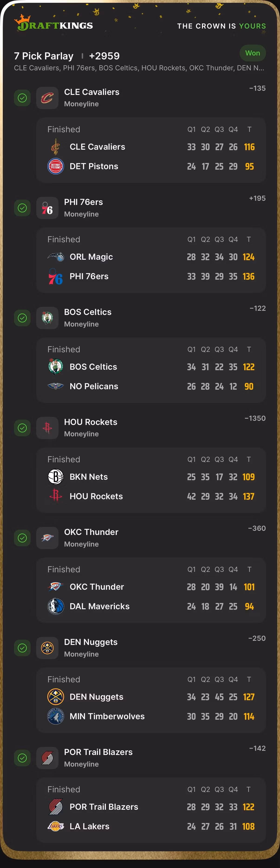Click the LA Lakers row in scoreboard
Viewport: 280px width, 868px height.
[x=151, y=826]
